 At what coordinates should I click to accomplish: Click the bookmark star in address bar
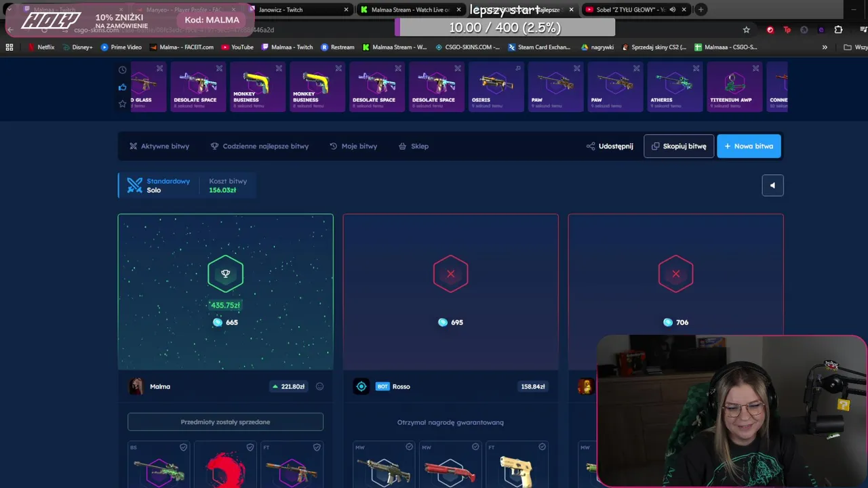click(747, 30)
